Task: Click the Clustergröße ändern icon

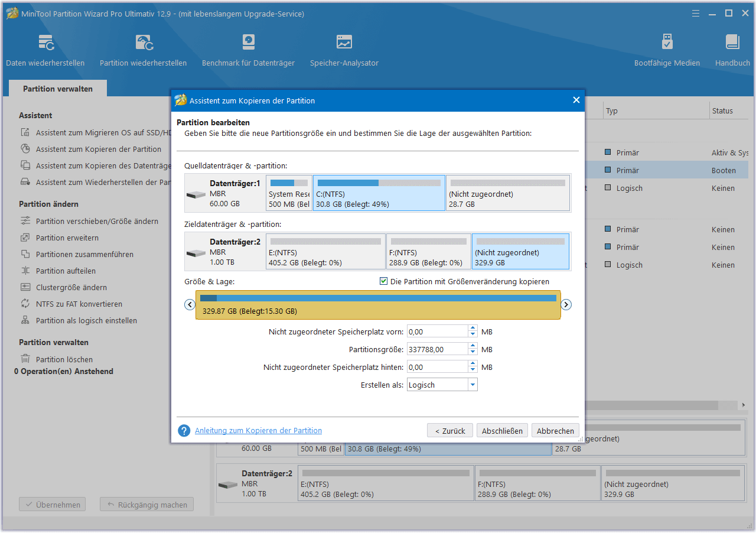Action: 25,287
